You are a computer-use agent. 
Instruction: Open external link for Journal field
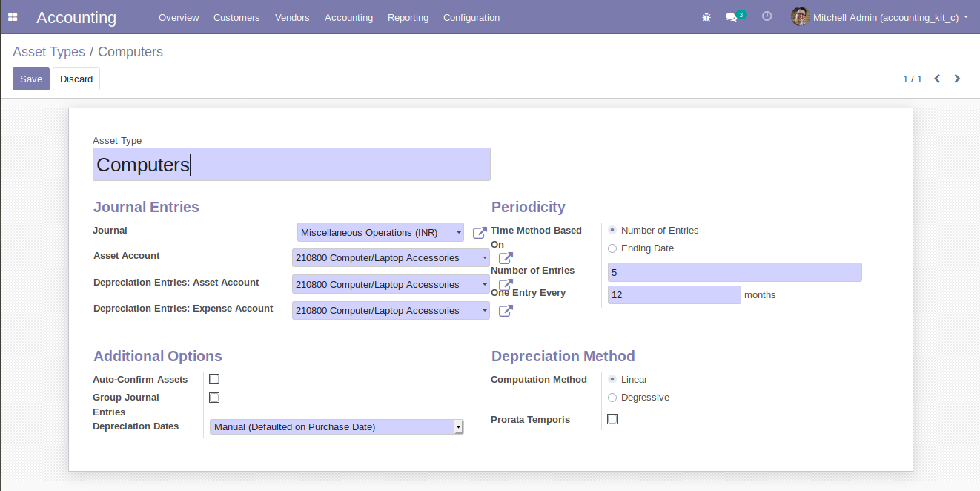tap(480, 233)
